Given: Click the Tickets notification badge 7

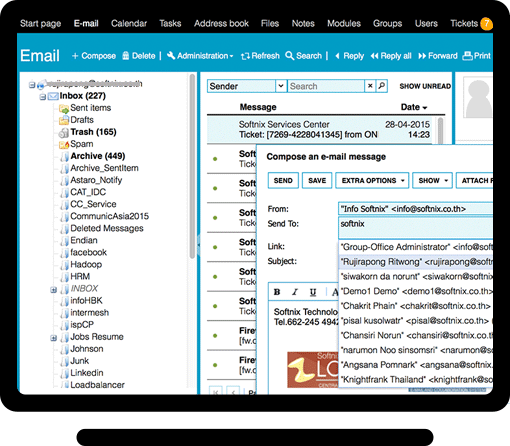Looking at the screenshot, I should tap(487, 24).
